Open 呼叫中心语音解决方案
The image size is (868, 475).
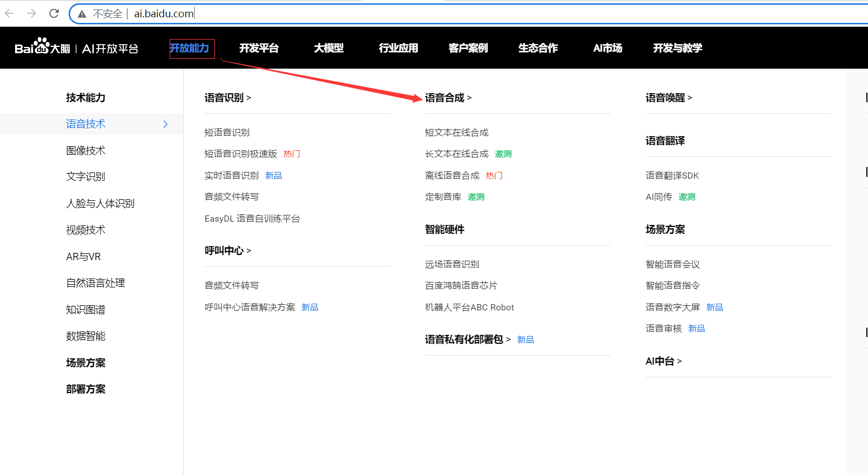pyautogui.click(x=250, y=307)
